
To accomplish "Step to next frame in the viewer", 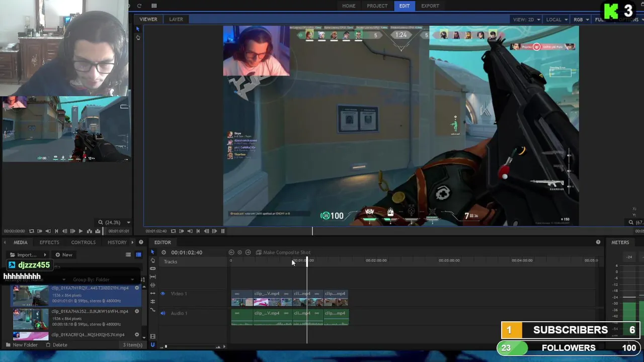I will 214,231.
